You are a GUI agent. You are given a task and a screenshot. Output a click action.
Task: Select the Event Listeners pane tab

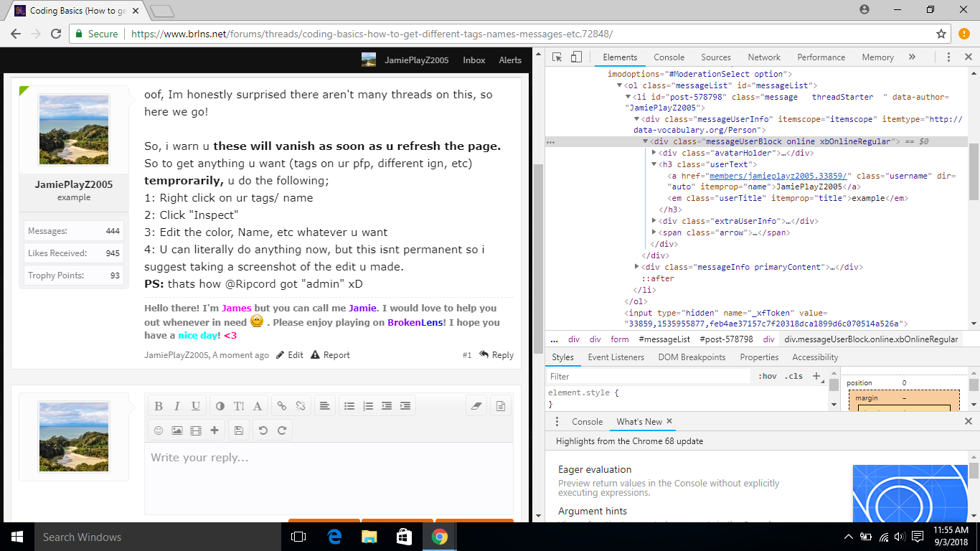click(616, 357)
